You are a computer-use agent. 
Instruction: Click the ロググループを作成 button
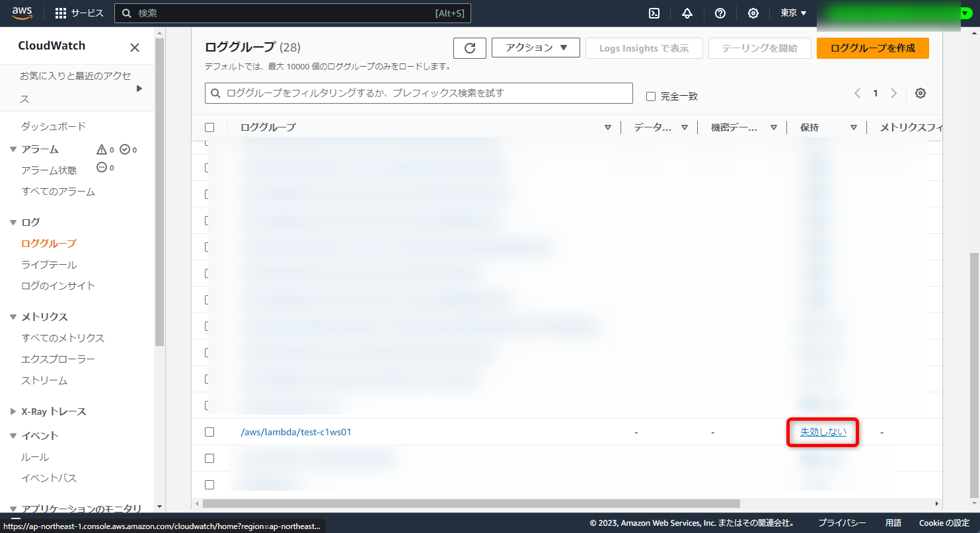(872, 48)
